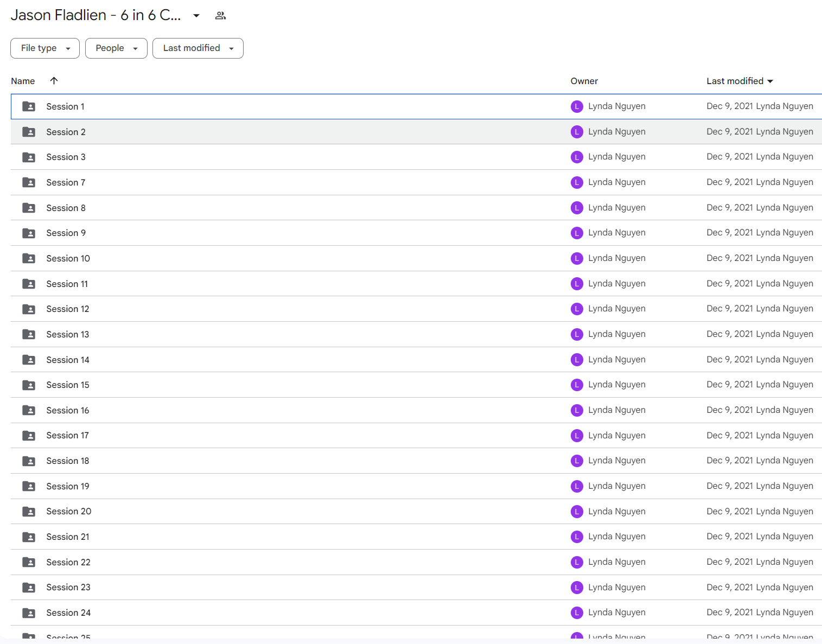Select the Session 7 folder name
Screen dimensions: 822x644
(66, 182)
